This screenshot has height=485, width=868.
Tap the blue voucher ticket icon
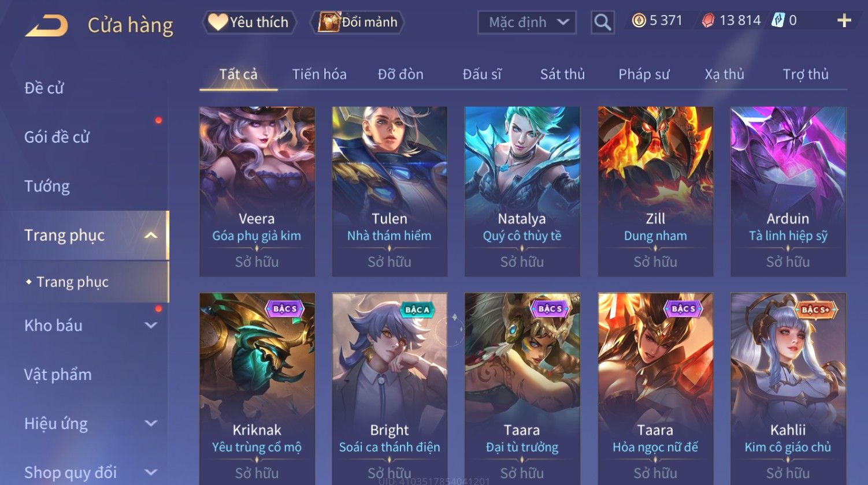[778, 21]
